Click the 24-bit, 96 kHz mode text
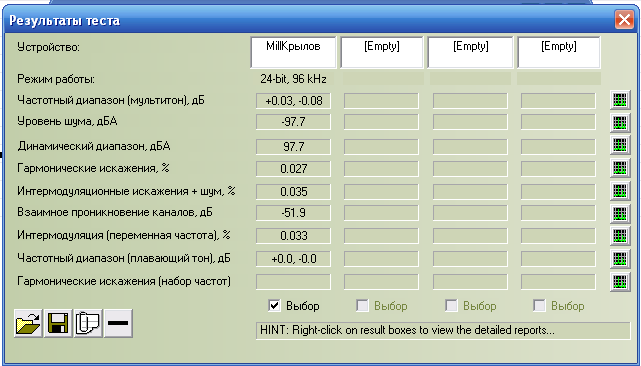641x366 pixels. click(293, 79)
